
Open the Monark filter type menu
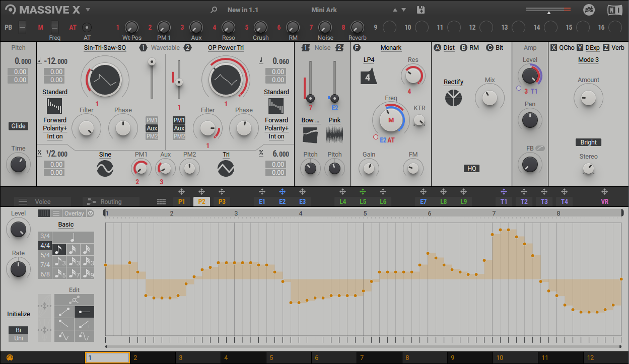click(391, 48)
